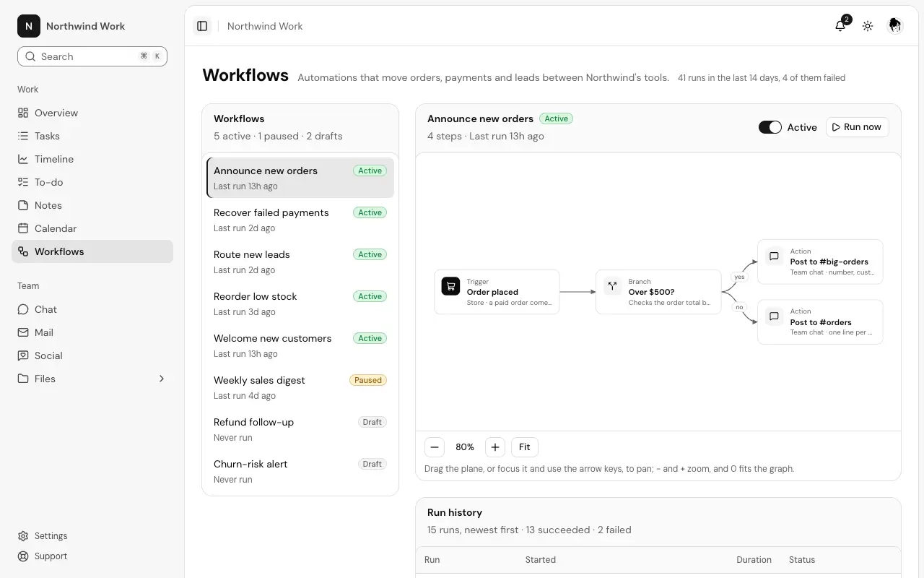
Task: Click the "yes" branch edge label
Action: [739, 277]
